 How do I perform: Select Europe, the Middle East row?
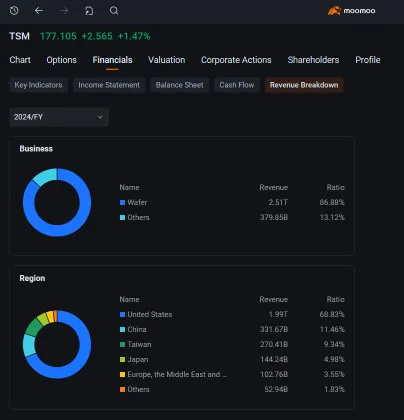pos(177,374)
